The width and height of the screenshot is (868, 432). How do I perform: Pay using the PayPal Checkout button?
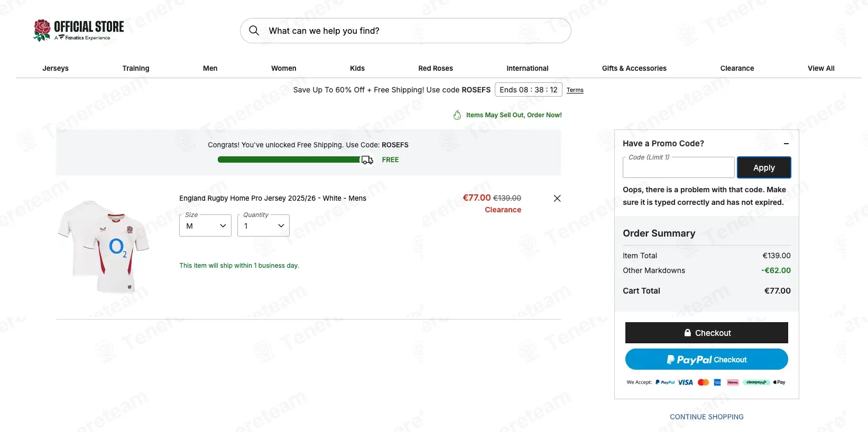[707, 359]
